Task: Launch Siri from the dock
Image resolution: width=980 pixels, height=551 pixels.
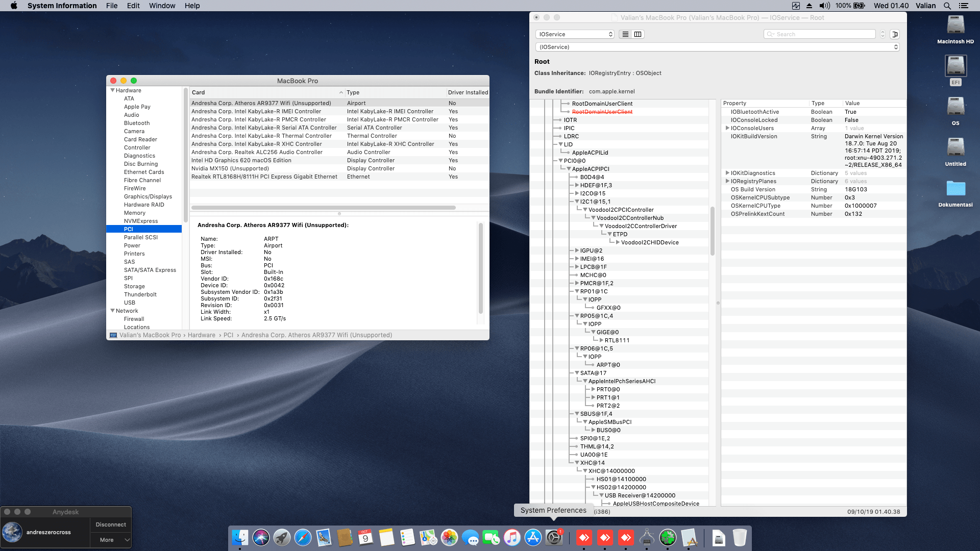Action: tap(261, 537)
